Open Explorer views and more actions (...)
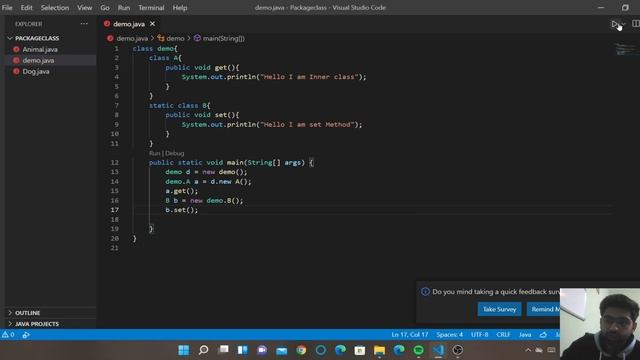 click(x=84, y=24)
